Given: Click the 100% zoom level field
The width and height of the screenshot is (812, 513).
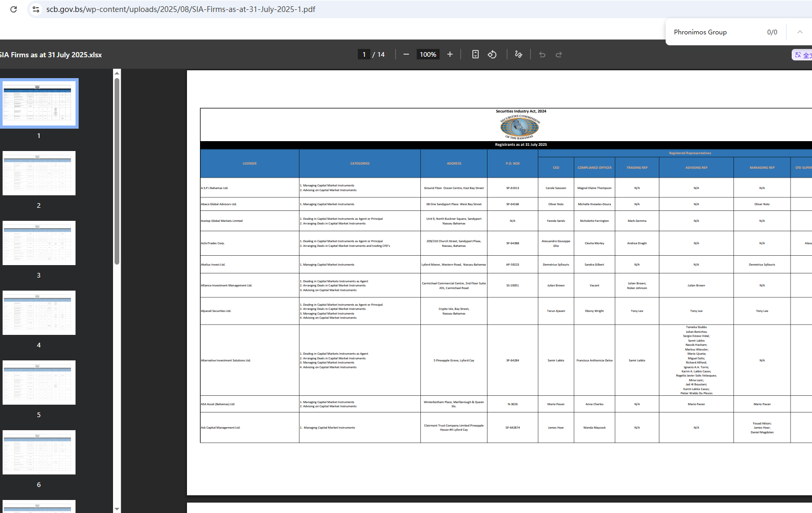Looking at the screenshot, I should click(x=428, y=54).
